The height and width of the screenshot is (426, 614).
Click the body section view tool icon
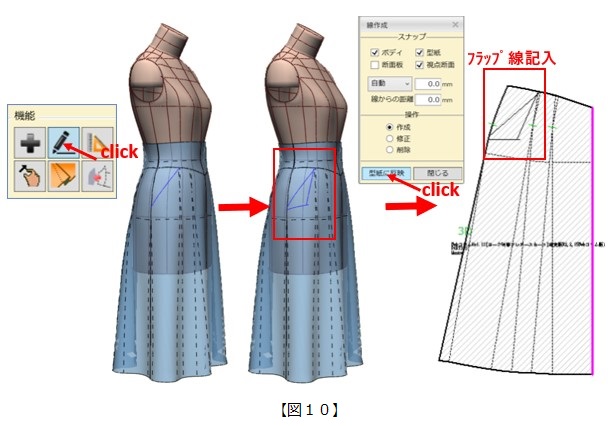[96, 176]
